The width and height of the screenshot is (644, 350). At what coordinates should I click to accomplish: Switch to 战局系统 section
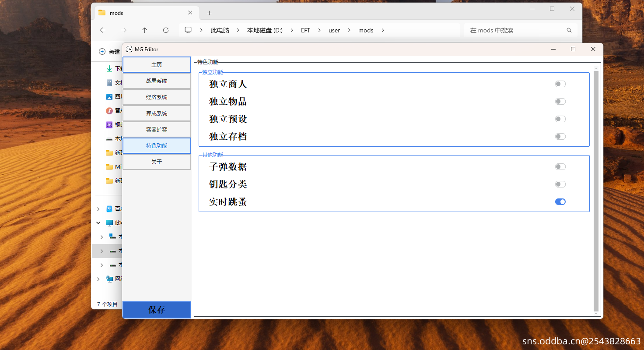tap(157, 81)
